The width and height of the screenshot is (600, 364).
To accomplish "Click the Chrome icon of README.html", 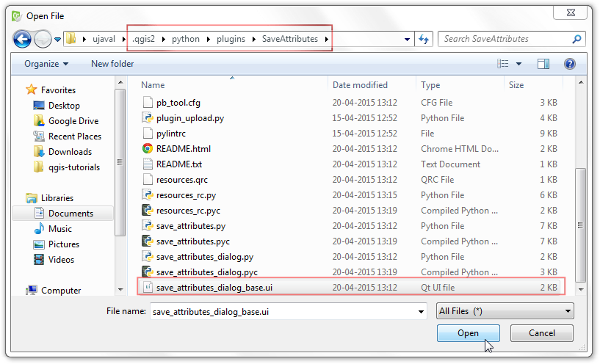I will 148,149.
